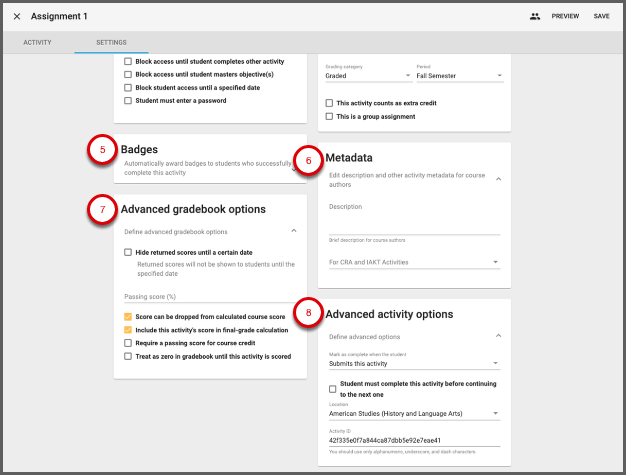Click the red step 5 marker

click(101, 149)
